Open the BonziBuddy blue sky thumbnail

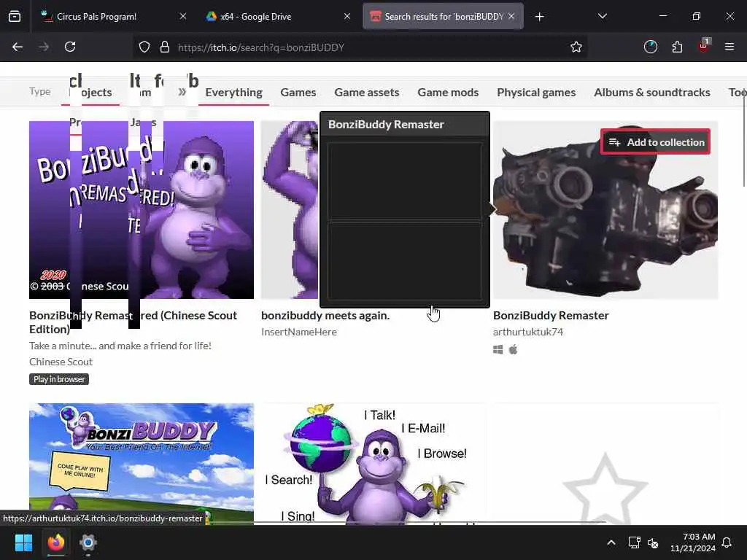click(142, 464)
